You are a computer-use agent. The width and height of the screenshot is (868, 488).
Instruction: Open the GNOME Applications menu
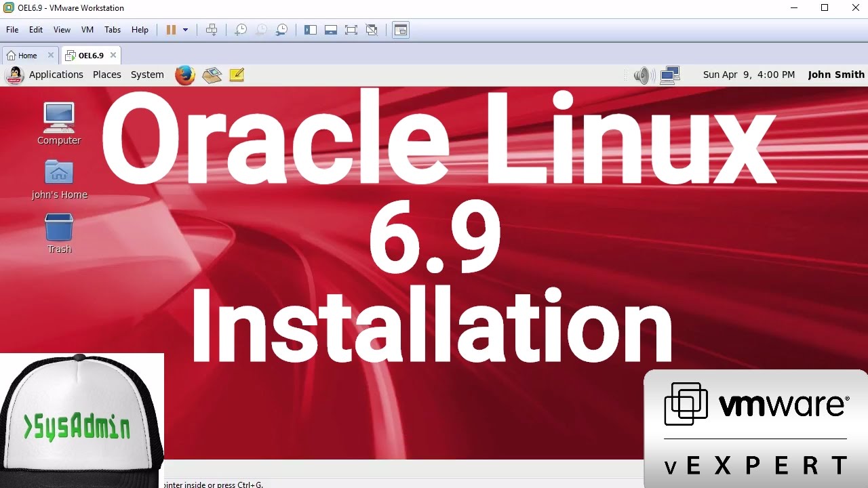point(56,75)
